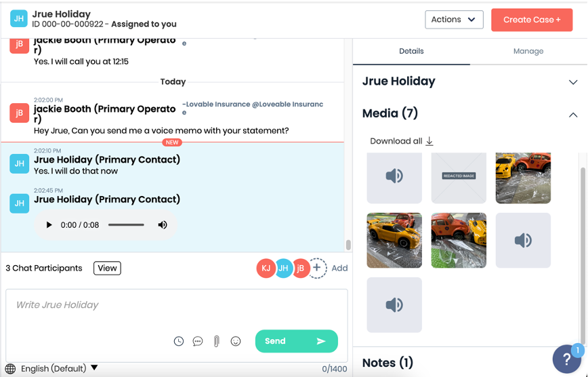Mute the audio message volume
The image size is (588, 377).
click(163, 225)
